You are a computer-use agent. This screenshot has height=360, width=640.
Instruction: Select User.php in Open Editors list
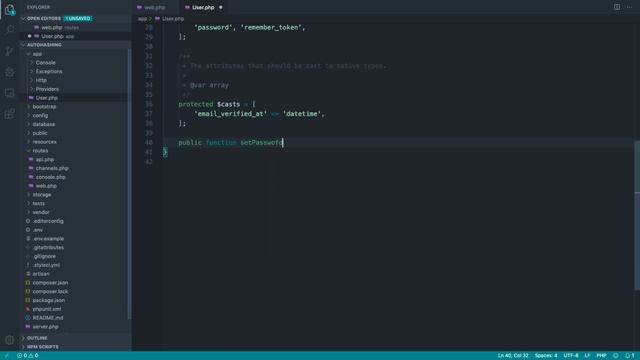coord(76,36)
